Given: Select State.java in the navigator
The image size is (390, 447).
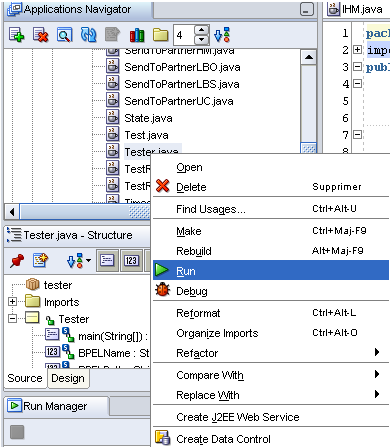Looking at the screenshot, I should (148, 118).
